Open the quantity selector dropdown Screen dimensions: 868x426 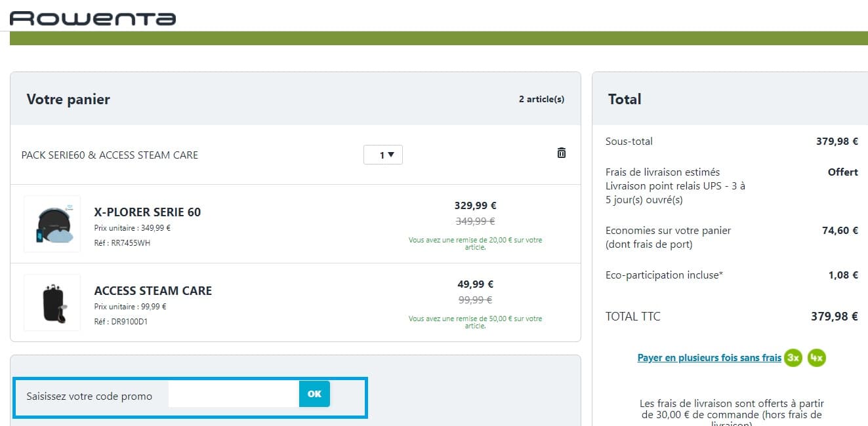[383, 154]
